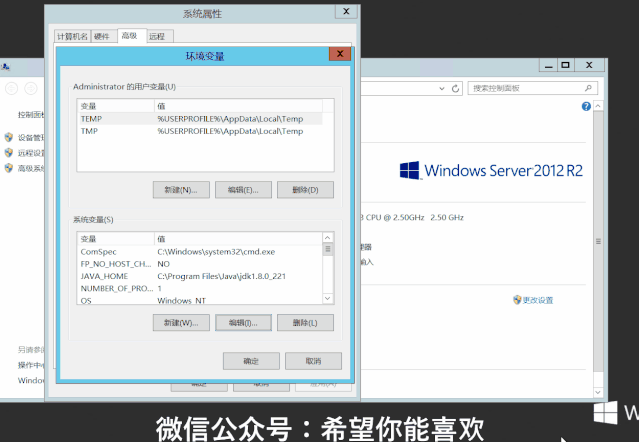Open address bar history dropdown arrow
The image size is (639, 442).
(442, 88)
